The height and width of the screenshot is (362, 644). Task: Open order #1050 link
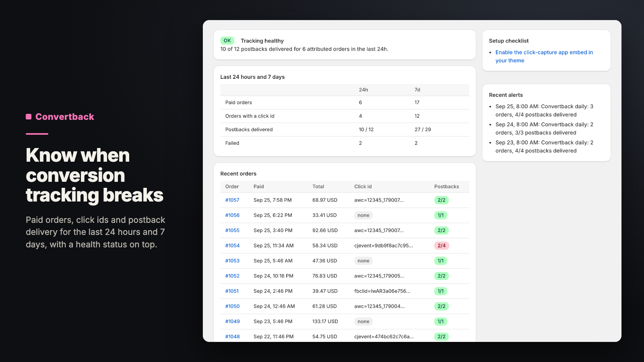click(232, 306)
